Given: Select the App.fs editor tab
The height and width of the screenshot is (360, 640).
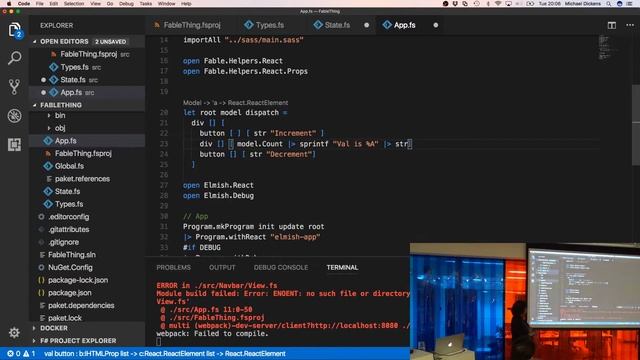Looking at the screenshot, I should tap(404, 25).
